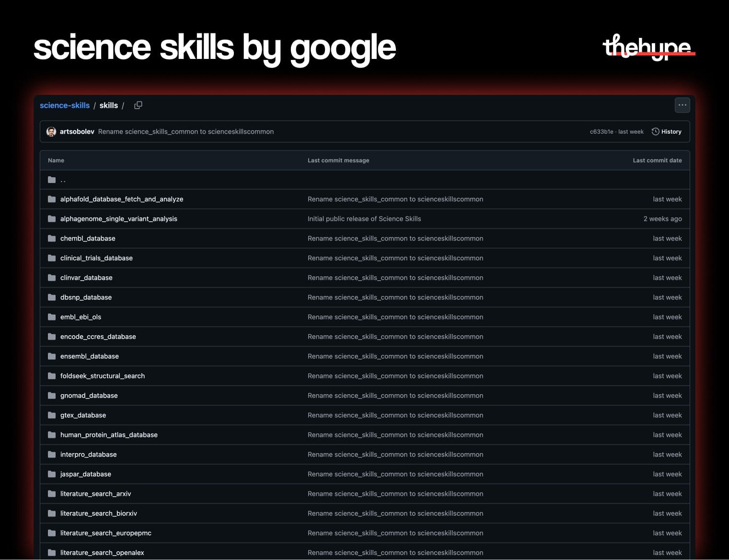
Task: Click folder icon for clinvar_database
Action: coord(52,278)
